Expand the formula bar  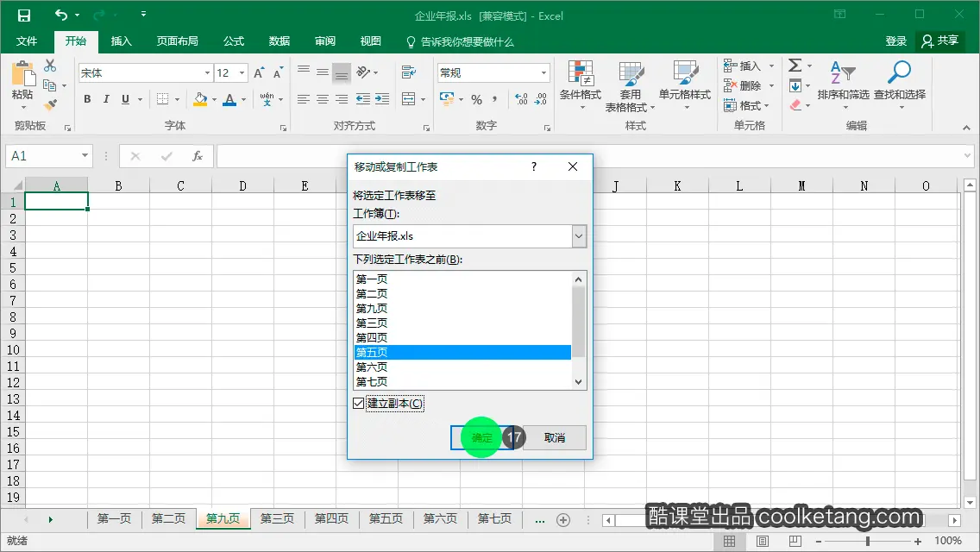pos(968,155)
